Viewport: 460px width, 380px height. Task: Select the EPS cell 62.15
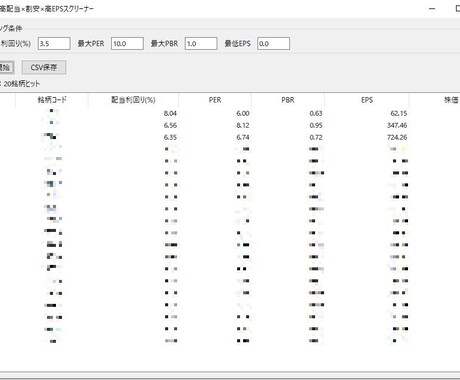click(399, 113)
